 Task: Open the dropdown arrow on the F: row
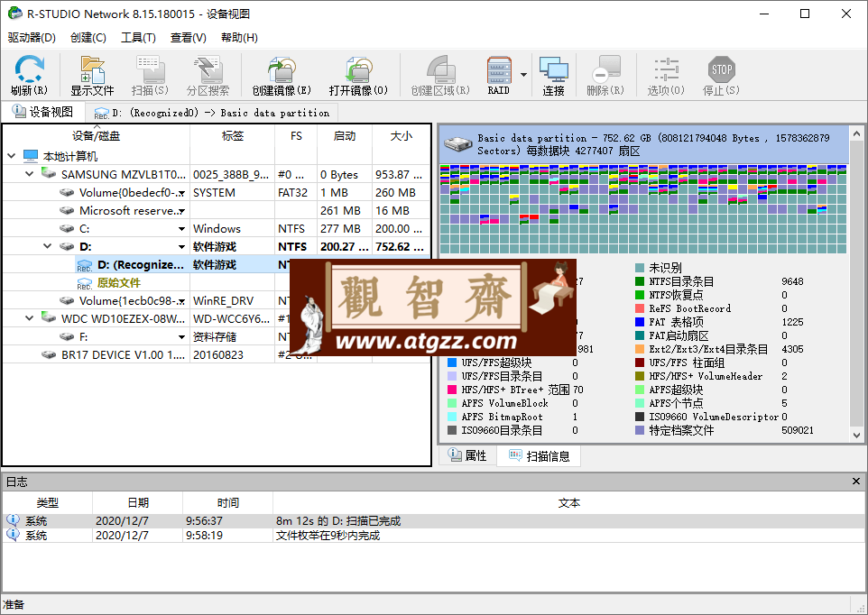[181, 337]
